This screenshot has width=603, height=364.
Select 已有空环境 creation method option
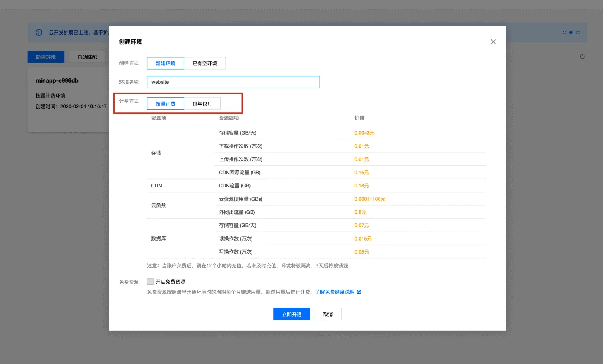pos(205,63)
